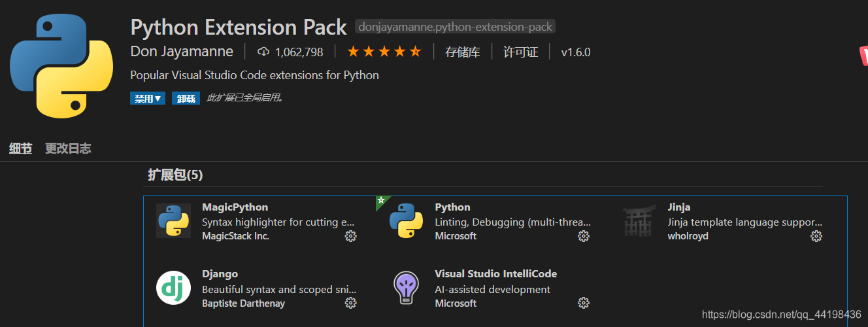868x327 pixels.
Task: Open the 存储库 repository link
Action: click(x=463, y=52)
